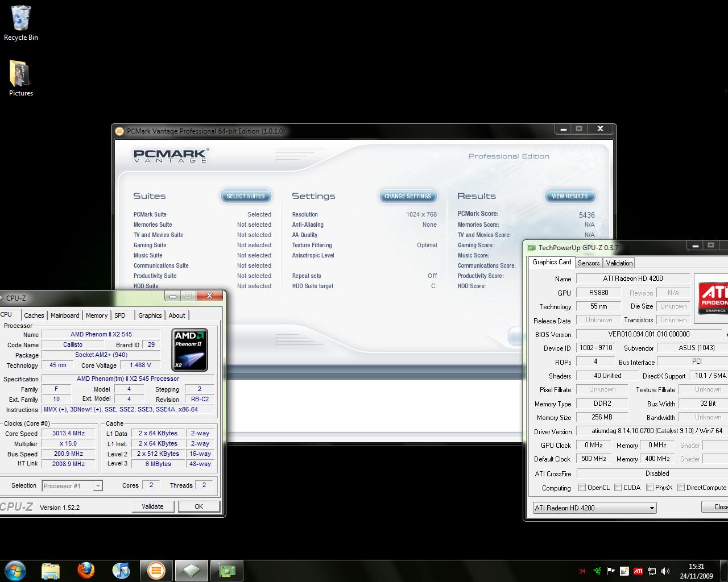
Task: Open the green Razer tray icon
Action: click(597, 571)
